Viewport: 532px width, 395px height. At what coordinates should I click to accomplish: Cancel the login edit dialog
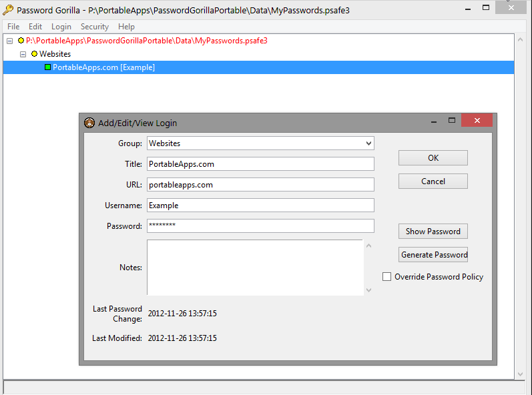coord(433,181)
